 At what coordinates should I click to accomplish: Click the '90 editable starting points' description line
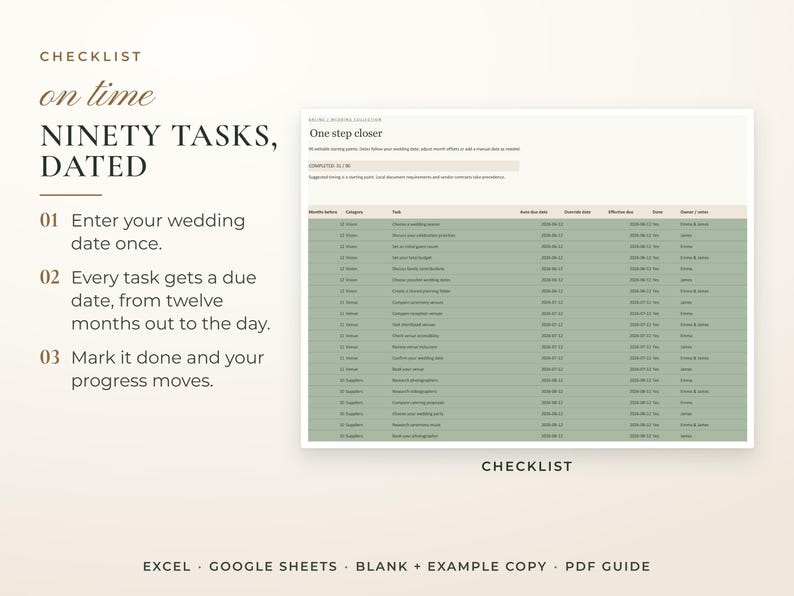pos(414,149)
